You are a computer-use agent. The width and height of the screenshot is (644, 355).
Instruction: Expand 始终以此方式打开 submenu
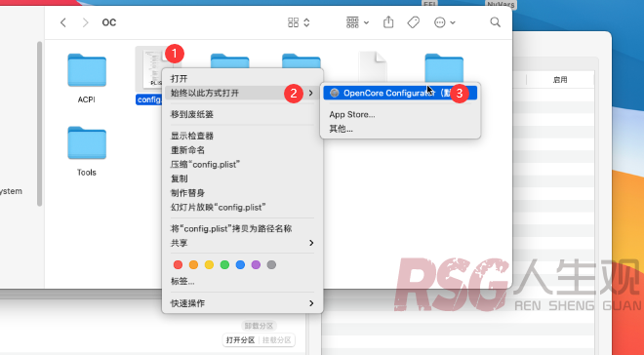242,94
